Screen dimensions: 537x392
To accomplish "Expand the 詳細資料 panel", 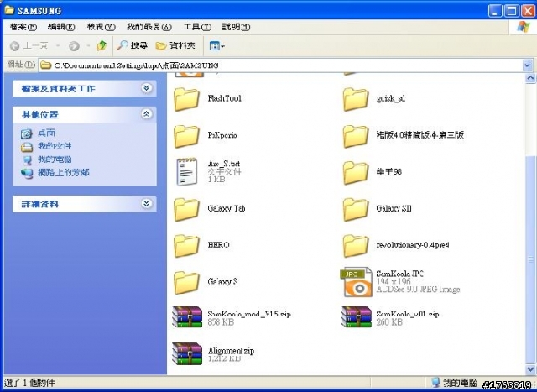I will [x=147, y=203].
